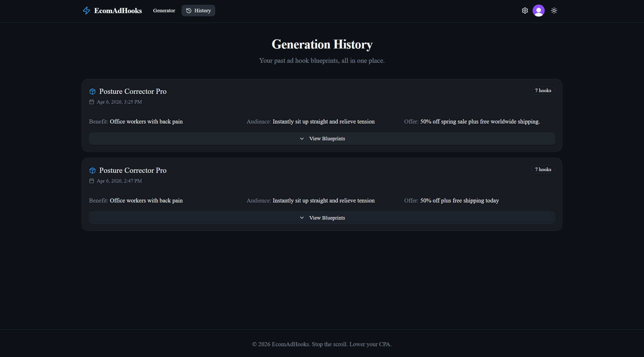Click the EcomAdHooks lightning bolt logo icon
The height and width of the screenshot is (357, 644).
(x=86, y=11)
